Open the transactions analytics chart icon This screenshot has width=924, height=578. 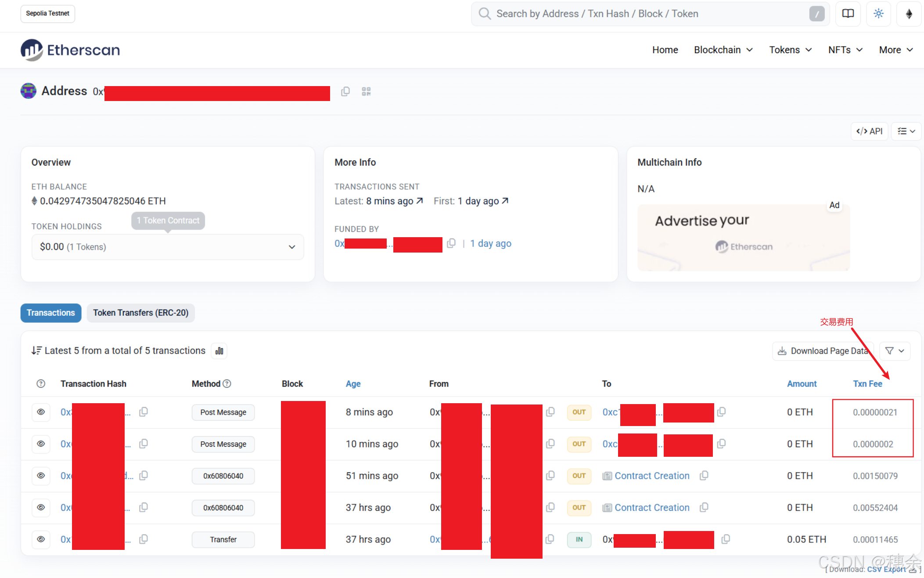[219, 351]
